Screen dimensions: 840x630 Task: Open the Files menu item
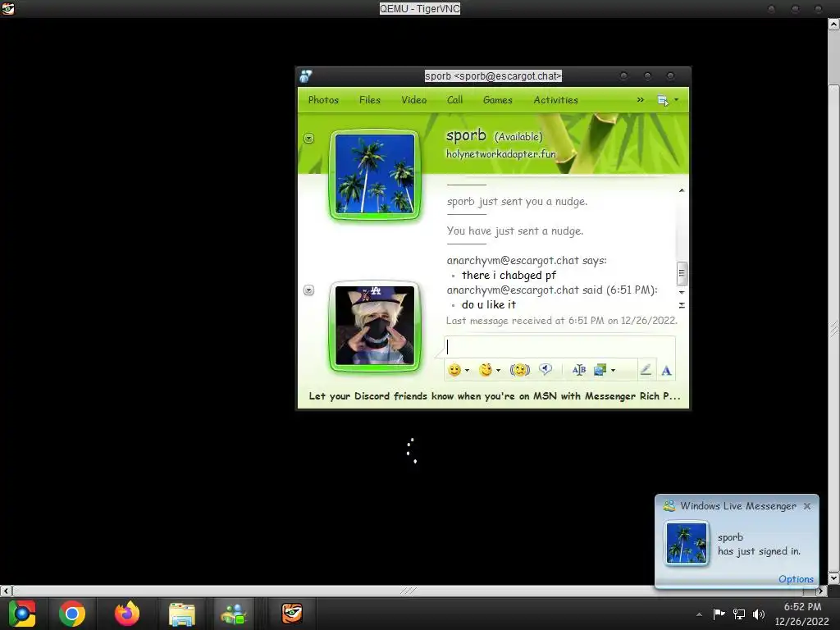point(370,99)
